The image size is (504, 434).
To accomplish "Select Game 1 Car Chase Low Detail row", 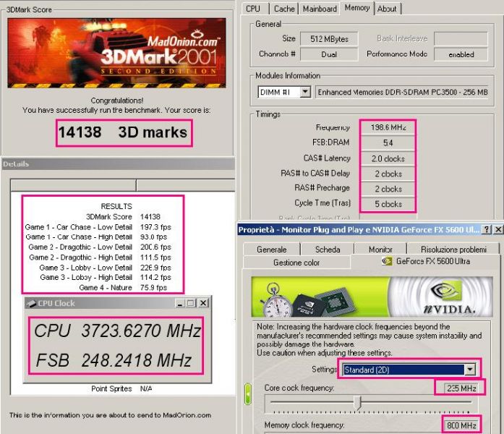I will (x=98, y=227).
